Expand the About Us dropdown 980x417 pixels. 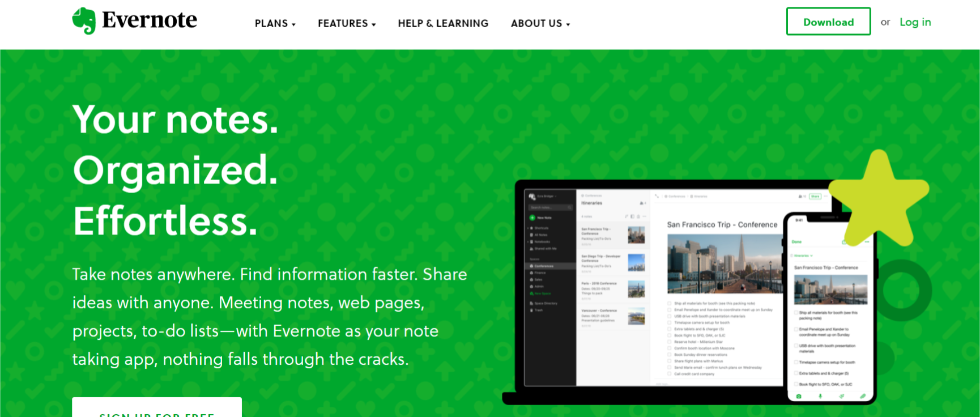pos(540,23)
